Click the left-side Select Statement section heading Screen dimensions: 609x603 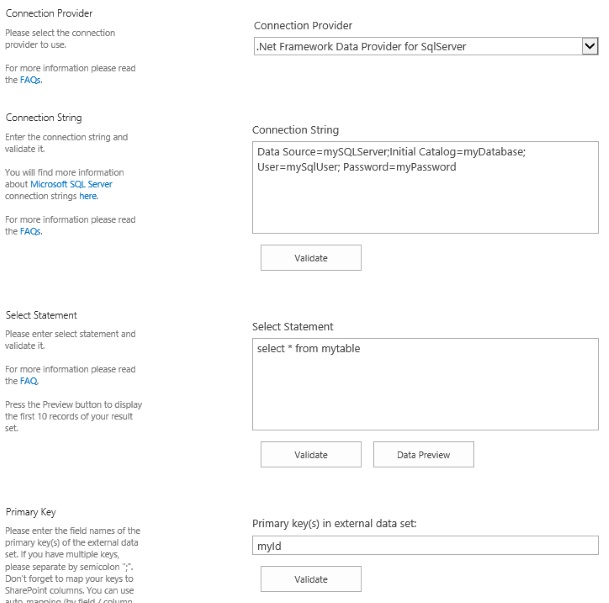coord(41,316)
